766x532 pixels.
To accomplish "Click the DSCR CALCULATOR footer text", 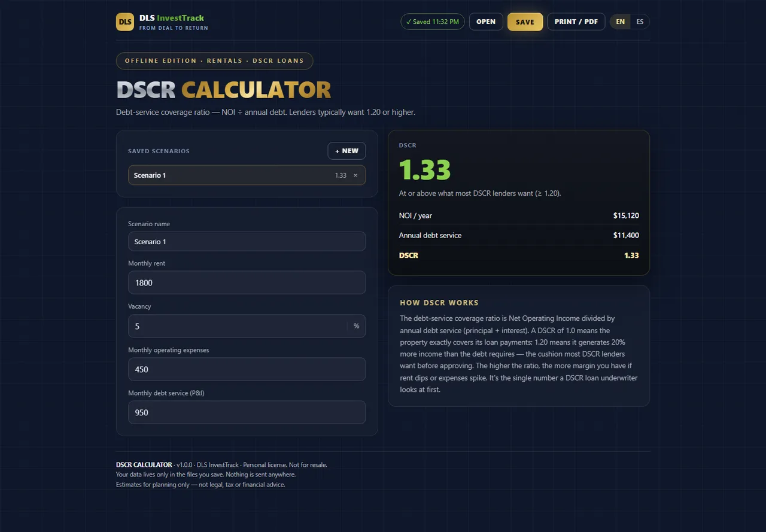I will (x=144, y=464).
